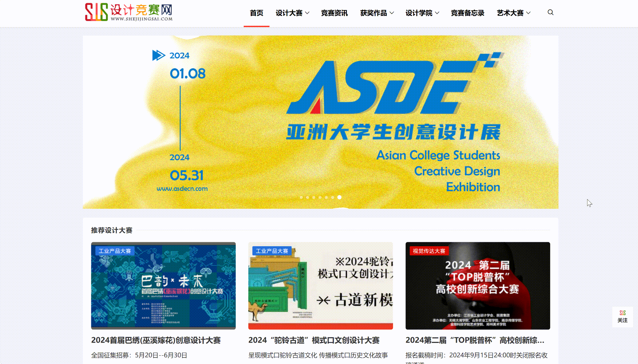The width and height of the screenshot is (638, 364).
Task: Open 2024“驼铃古道”模式口文创设计大赛 title link
Action: click(314, 340)
